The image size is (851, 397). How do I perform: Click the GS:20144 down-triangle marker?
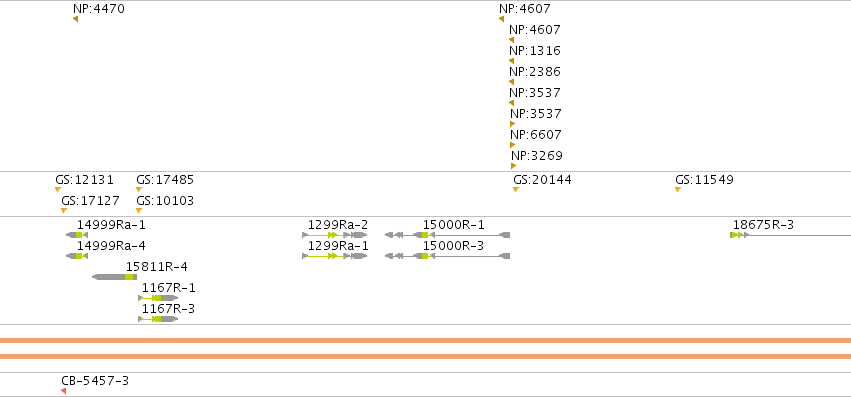coord(516,190)
